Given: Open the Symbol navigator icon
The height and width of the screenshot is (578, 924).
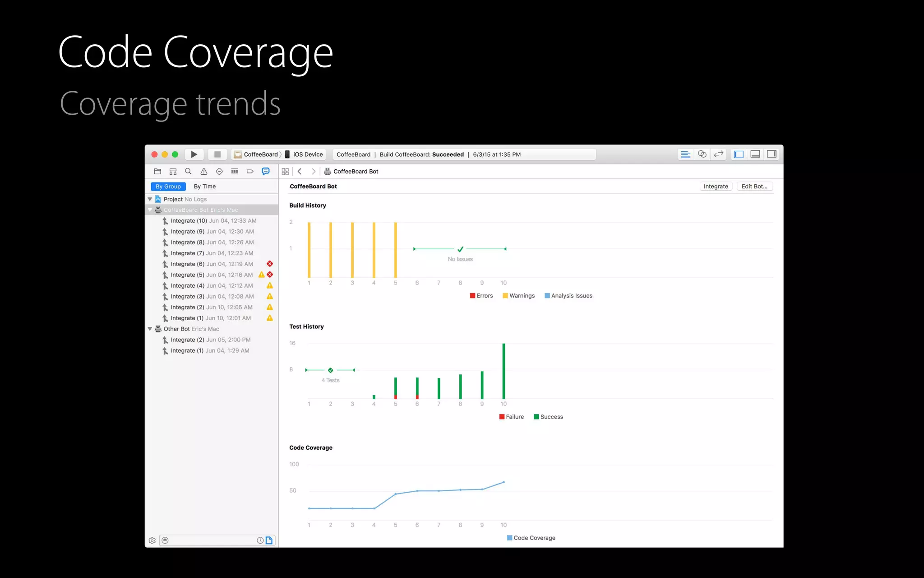Looking at the screenshot, I should coord(173,172).
